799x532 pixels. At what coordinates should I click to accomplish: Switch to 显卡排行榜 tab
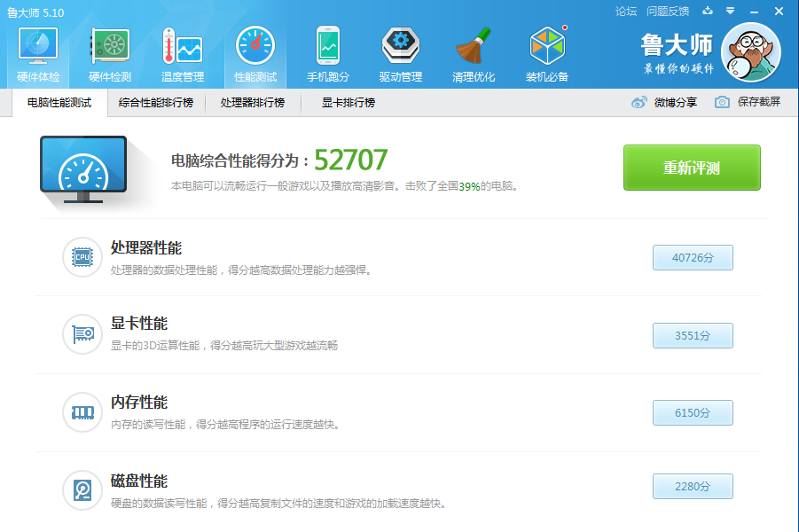(348, 103)
